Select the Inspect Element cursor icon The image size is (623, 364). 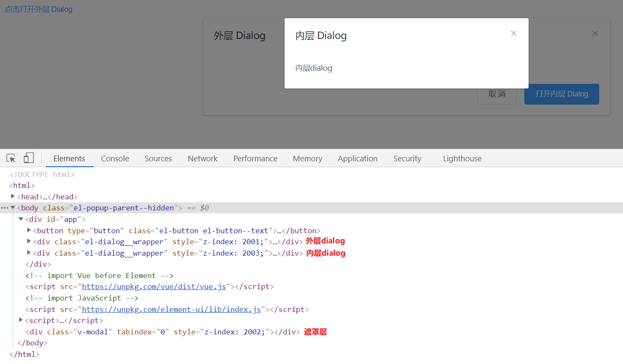coord(11,157)
